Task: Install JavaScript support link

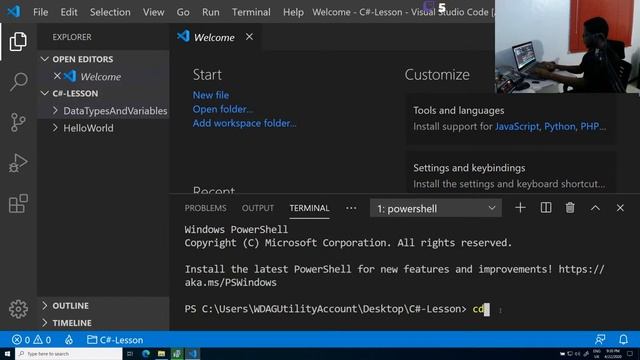Action: [517, 127]
